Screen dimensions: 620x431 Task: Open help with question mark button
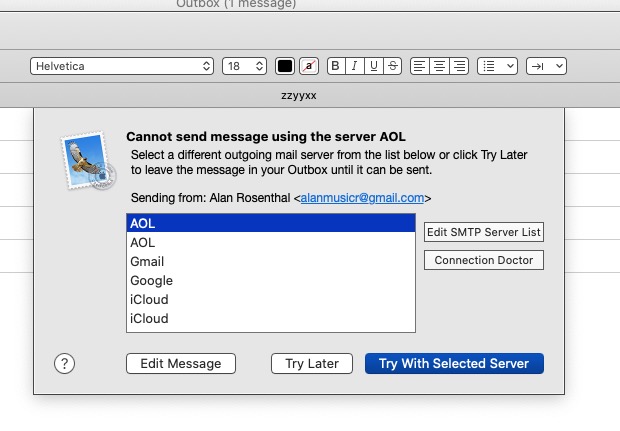point(64,363)
